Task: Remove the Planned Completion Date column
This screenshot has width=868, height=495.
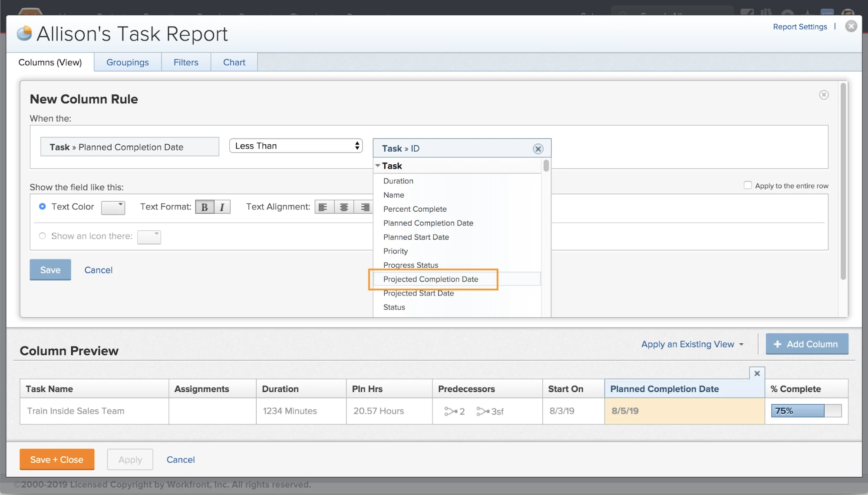Action: point(757,373)
